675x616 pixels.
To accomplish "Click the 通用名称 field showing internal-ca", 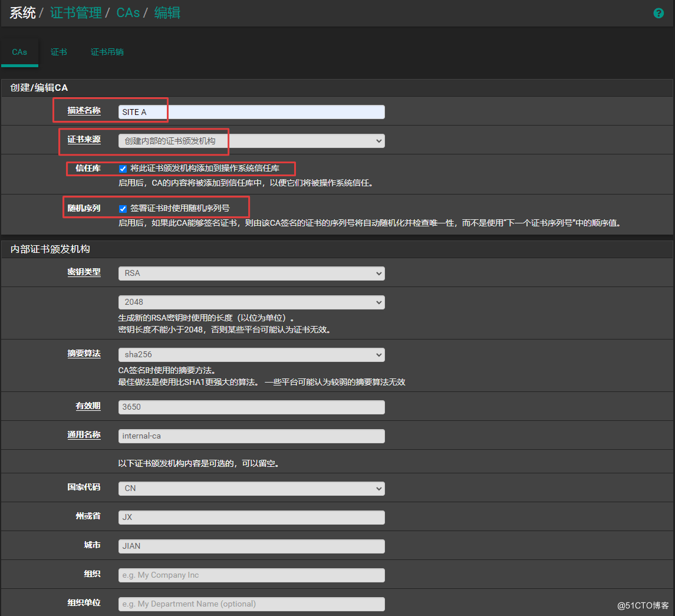I will click(251, 436).
